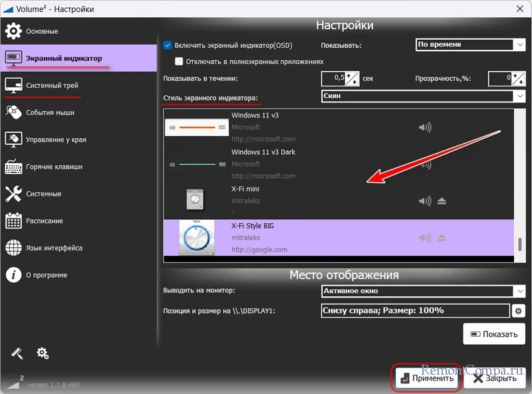Open the microsoft.com link under Windows 11 v3
The height and width of the screenshot is (394, 532).
[263, 139]
